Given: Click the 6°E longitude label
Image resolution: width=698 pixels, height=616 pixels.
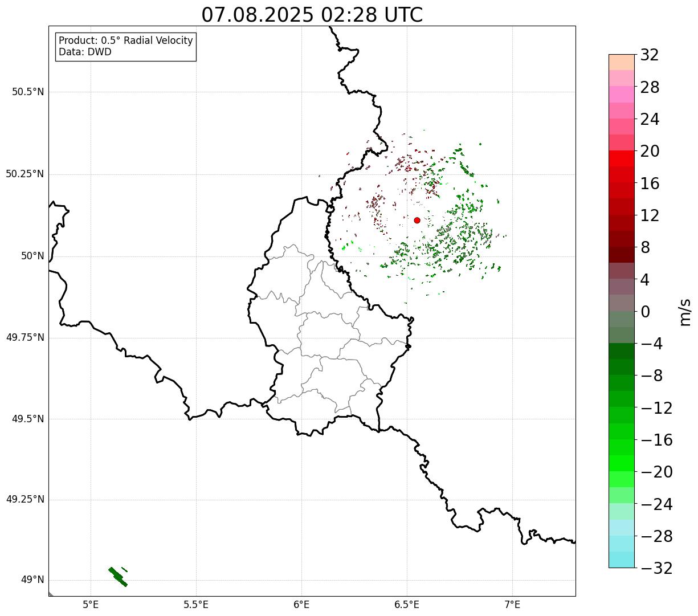Looking at the screenshot, I should tap(301, 605).
